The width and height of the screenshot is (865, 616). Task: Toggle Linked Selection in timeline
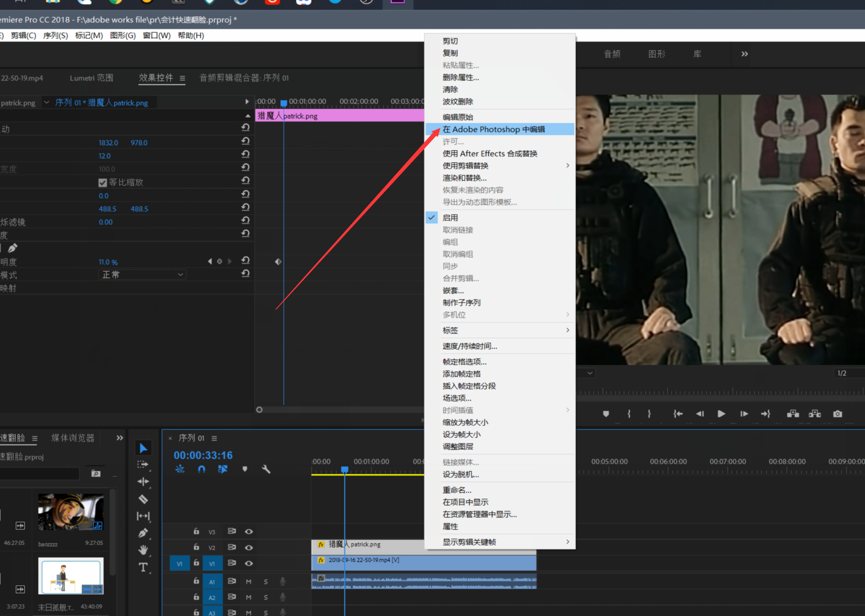(223, 469)
